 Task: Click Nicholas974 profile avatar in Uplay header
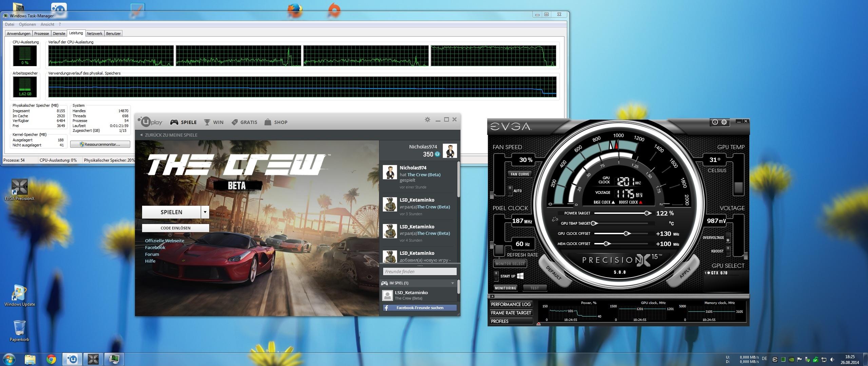449,151
